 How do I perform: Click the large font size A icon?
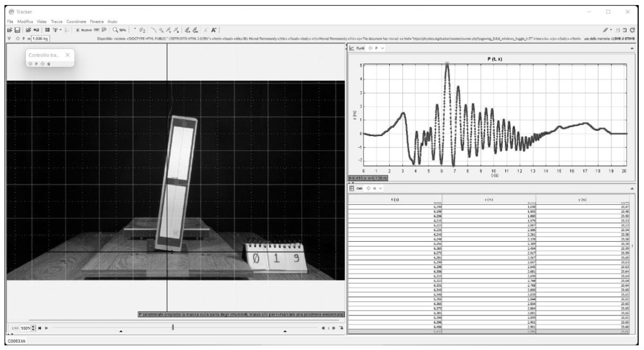213,30
